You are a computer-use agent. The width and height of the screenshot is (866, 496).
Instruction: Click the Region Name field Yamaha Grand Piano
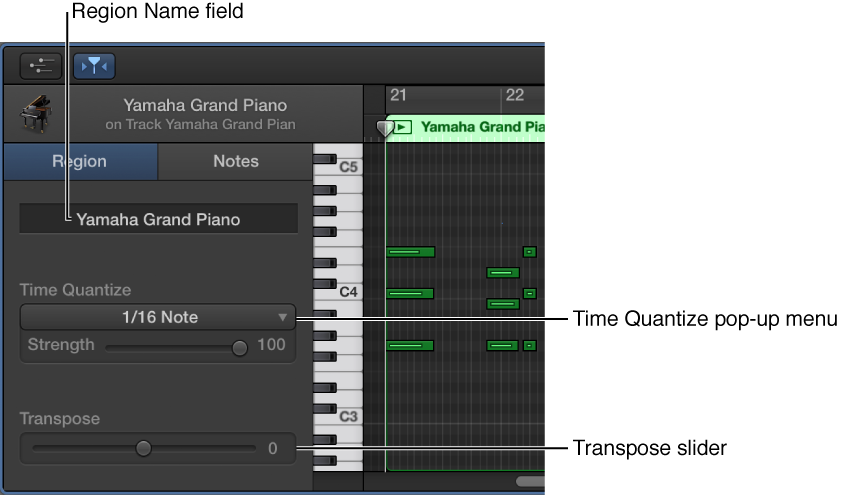click(x=159, y=219)
